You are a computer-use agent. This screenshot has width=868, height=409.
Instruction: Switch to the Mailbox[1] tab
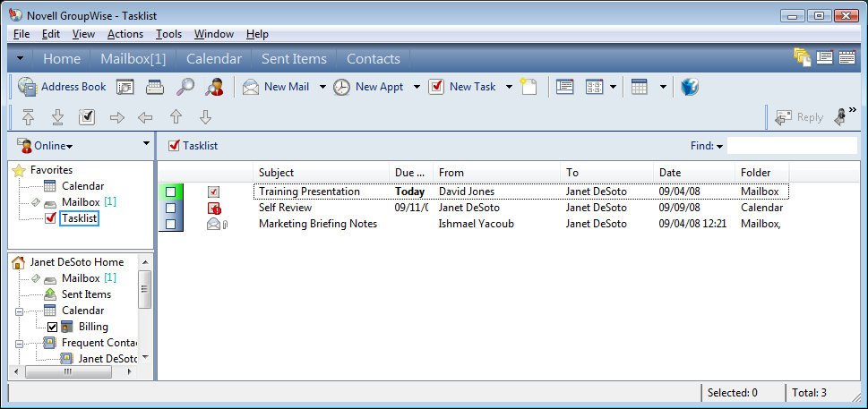(133, 59)
